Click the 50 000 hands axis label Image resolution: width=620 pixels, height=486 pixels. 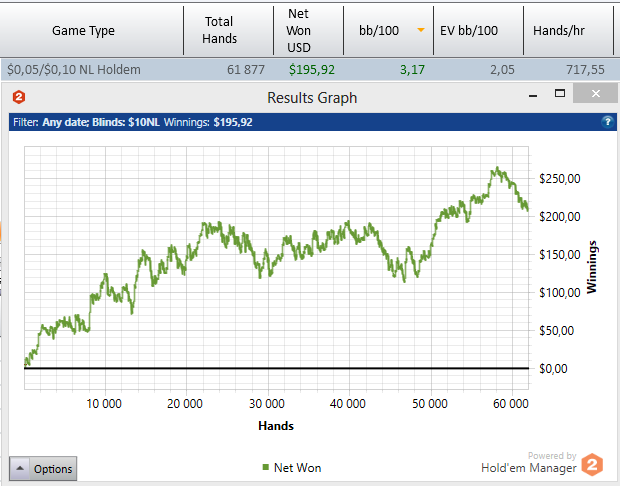coord(430,403)
